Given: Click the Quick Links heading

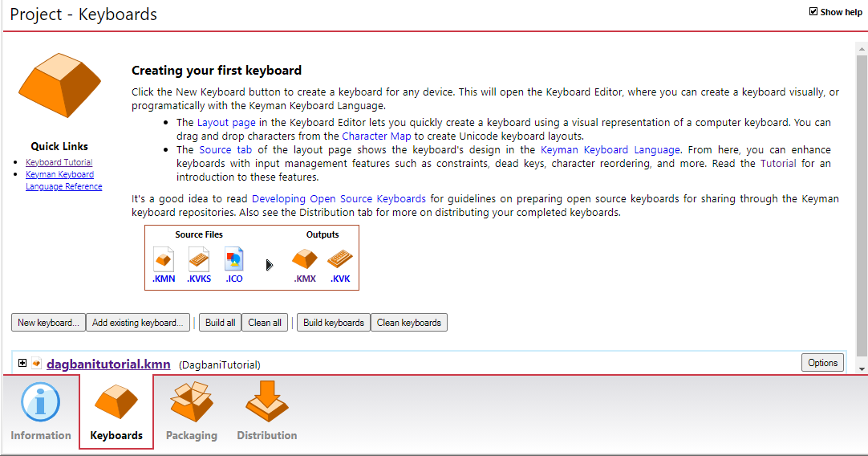Looking at the screenshot, I should (59, 146).
